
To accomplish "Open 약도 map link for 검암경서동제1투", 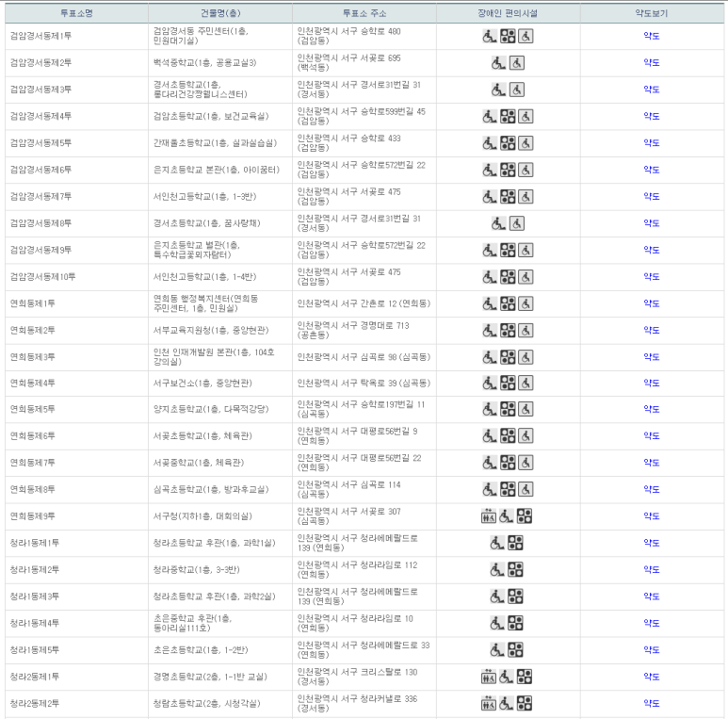I will coord(652,36).
